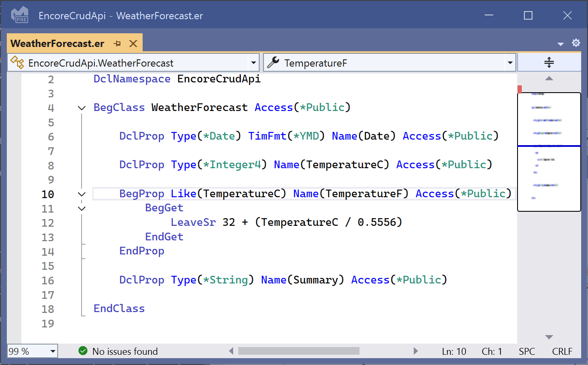Open the tab well settings gear
The width and height of the screenshot is (588, 365).
pyautogui.click(x=576, y=43)
